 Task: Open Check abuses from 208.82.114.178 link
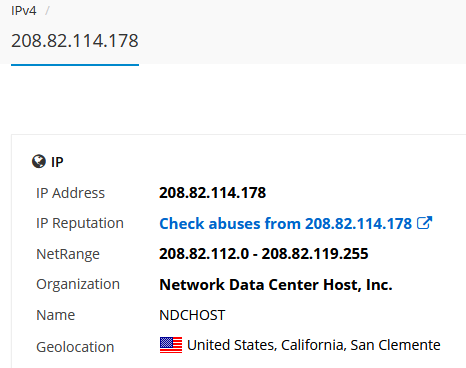(286, 223)
